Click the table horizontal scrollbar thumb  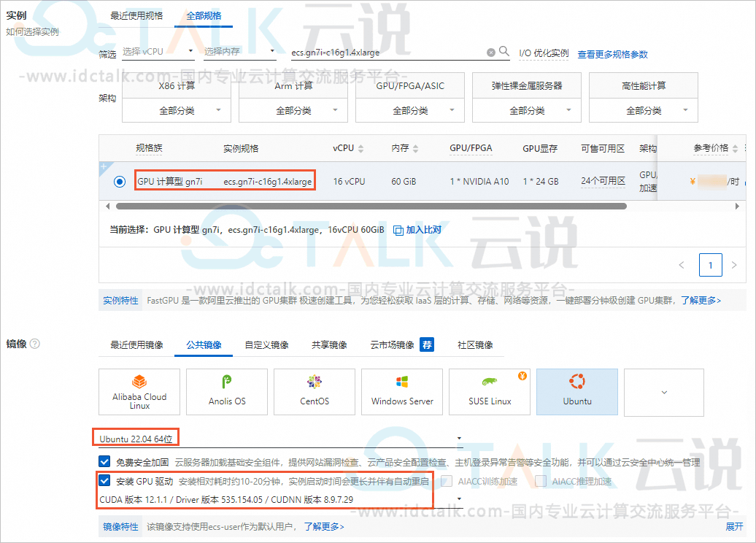point(371,206)
